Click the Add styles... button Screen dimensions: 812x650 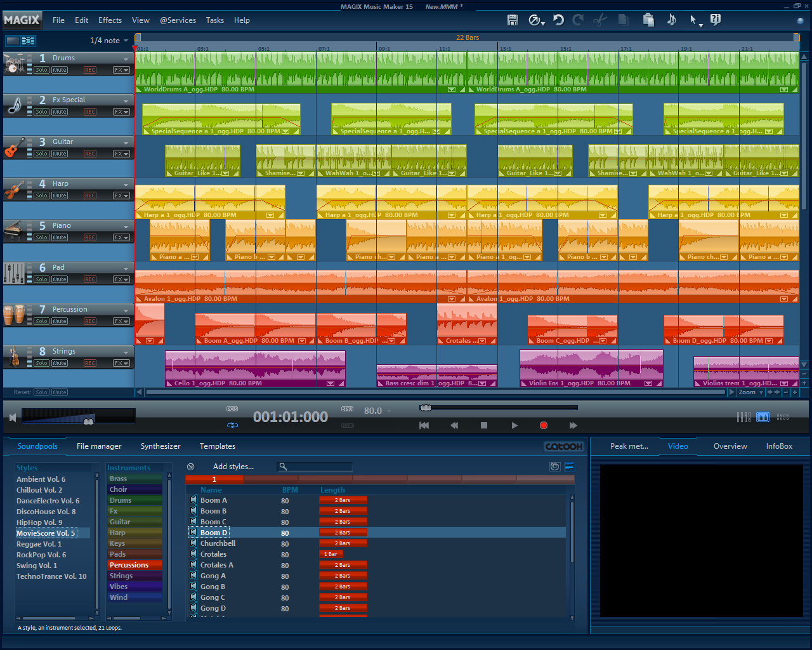pos(233,467)
